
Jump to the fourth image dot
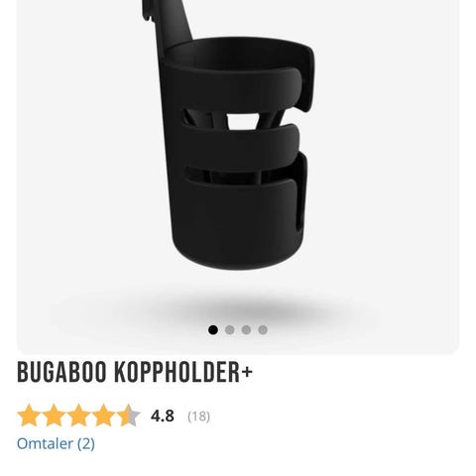pyautogui.click(x=263, y=330)
